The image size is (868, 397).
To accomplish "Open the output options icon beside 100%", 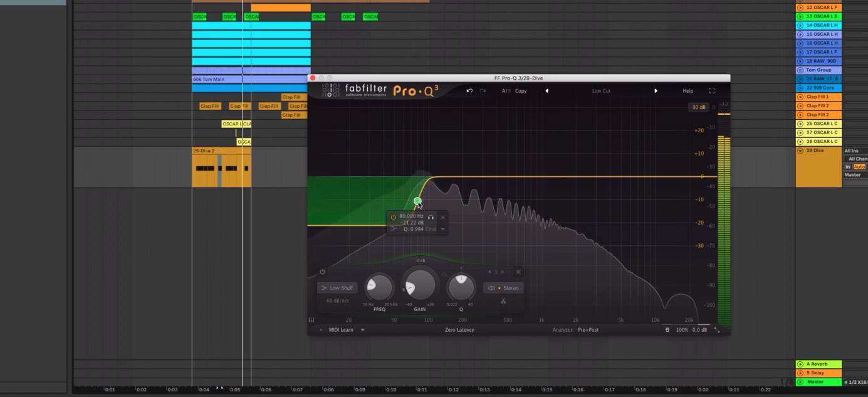I will [x=667, y=330].
